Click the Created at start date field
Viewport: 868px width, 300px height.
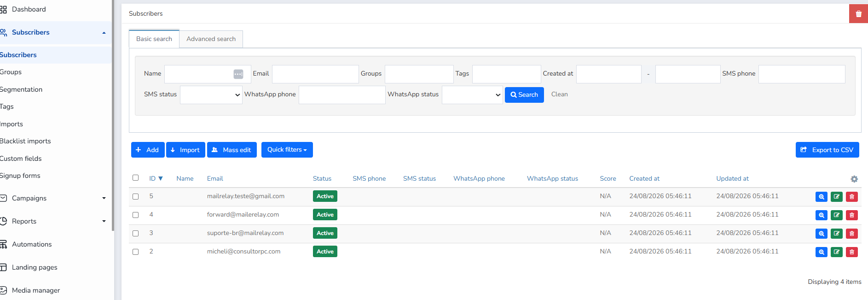(609, 74)
